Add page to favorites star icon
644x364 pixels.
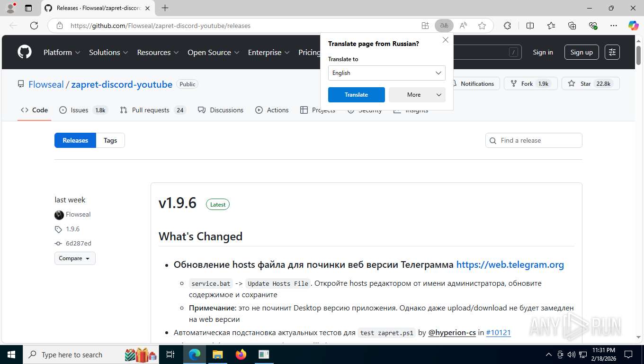click(482, 26)
